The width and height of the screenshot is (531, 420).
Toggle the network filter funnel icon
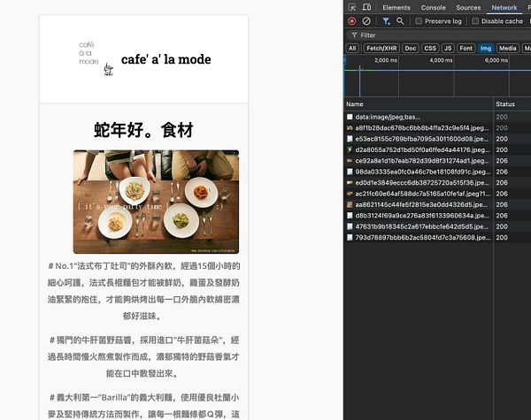click(386, 21)
